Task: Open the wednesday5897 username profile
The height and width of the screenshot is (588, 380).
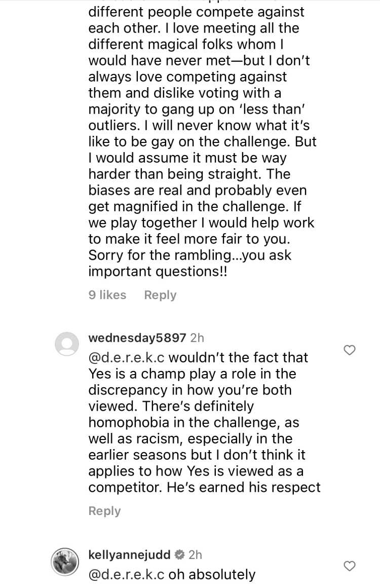Action: coord(137,338)
